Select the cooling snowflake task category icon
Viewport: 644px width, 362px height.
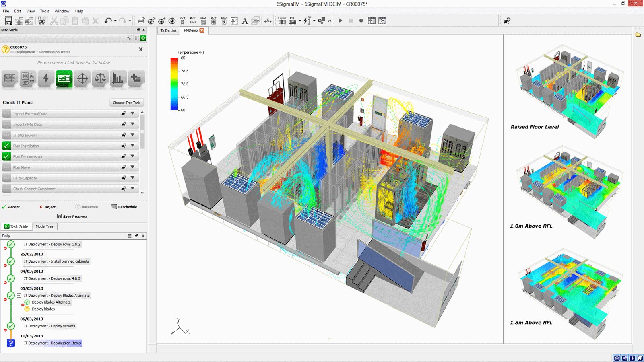click(28, 78)
